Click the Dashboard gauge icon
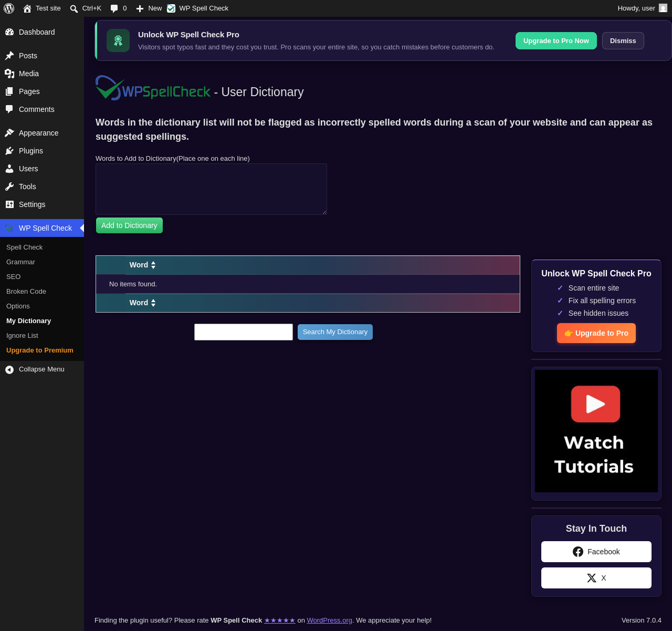 click(9, 32)
